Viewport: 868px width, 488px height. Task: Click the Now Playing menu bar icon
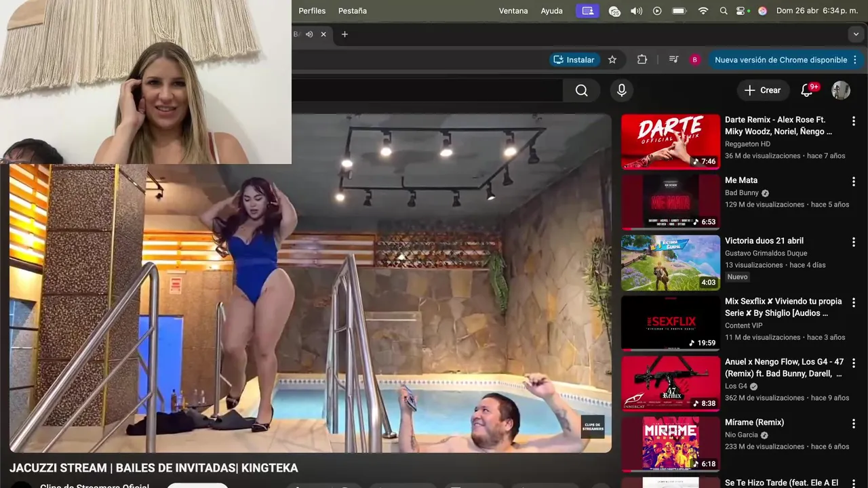(x=657, y=11)
